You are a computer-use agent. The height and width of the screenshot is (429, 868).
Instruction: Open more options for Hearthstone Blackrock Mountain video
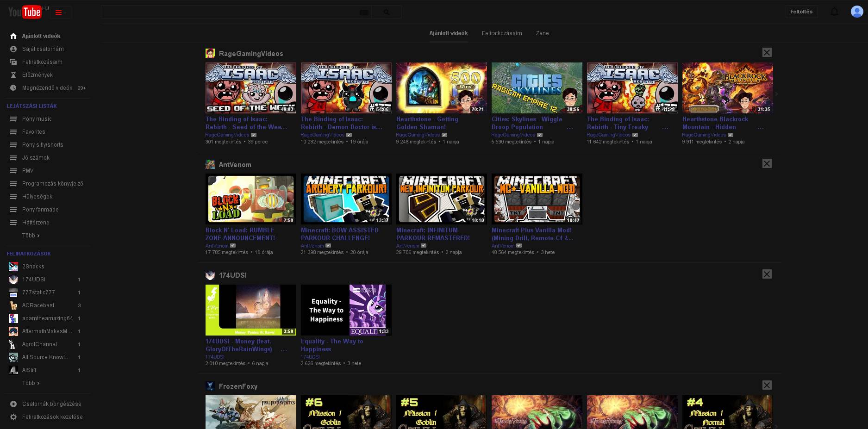click(x=760, y=127)
